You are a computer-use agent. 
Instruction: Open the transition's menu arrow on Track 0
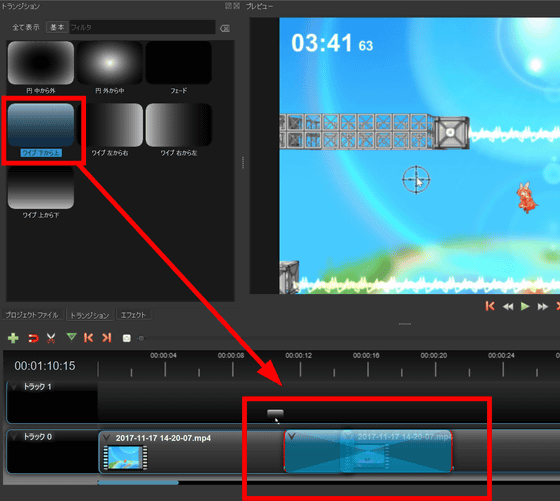click(x=291, y=436)
